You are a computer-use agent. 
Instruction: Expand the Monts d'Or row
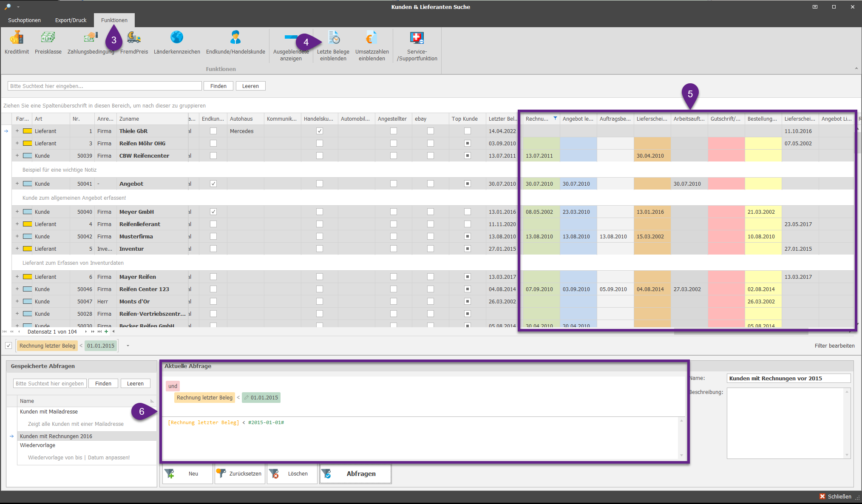pos(17,301)
